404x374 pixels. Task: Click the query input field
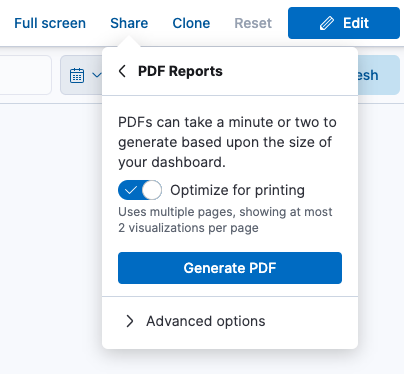click(x=25, y=75)
